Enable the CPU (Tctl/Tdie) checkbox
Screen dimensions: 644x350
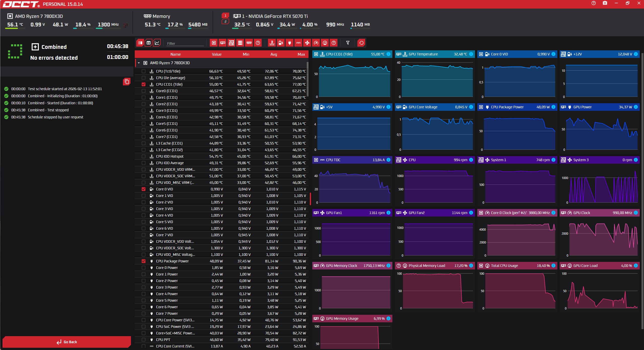point(144,71)
